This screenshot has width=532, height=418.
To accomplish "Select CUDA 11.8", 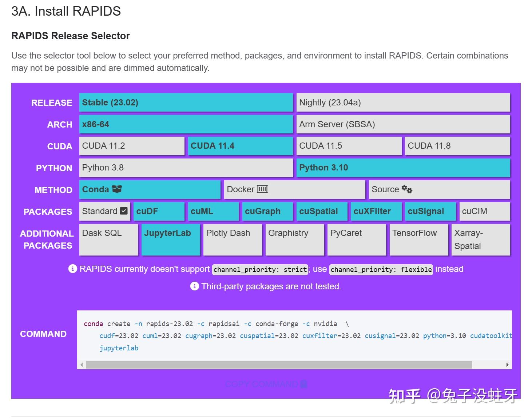I will 457,146.
